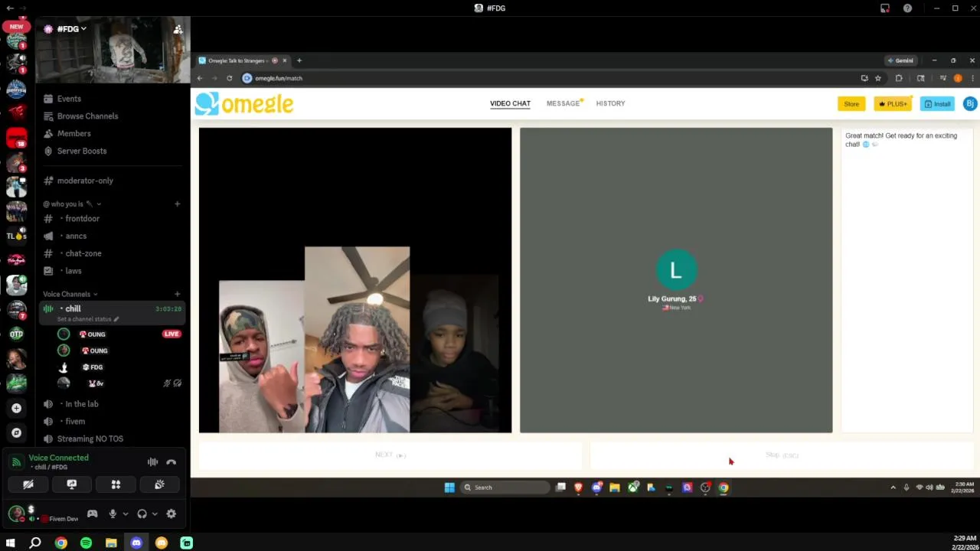The width and height of the screenshot is (980, 551).
Task: Open the Discord soundboard button
Action: click(159, 484)
